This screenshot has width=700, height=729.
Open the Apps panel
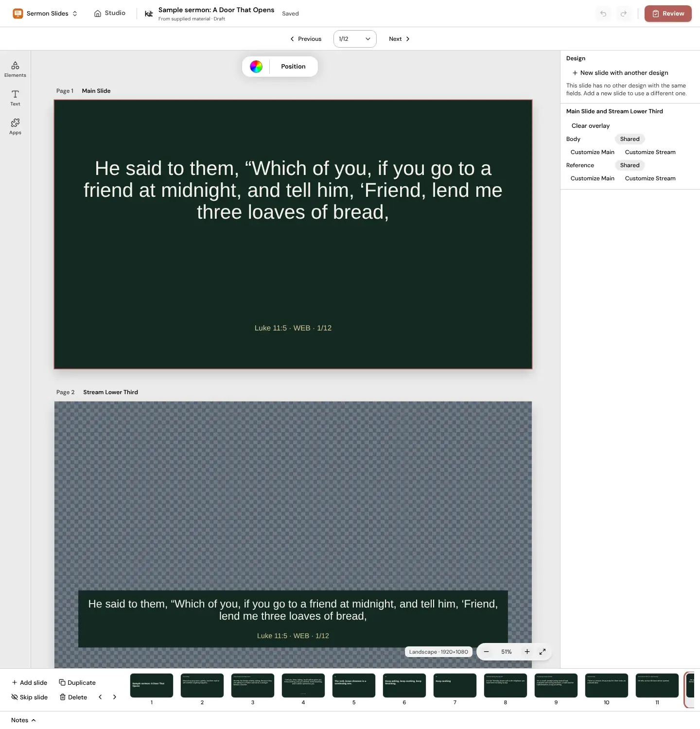point(15,127)
